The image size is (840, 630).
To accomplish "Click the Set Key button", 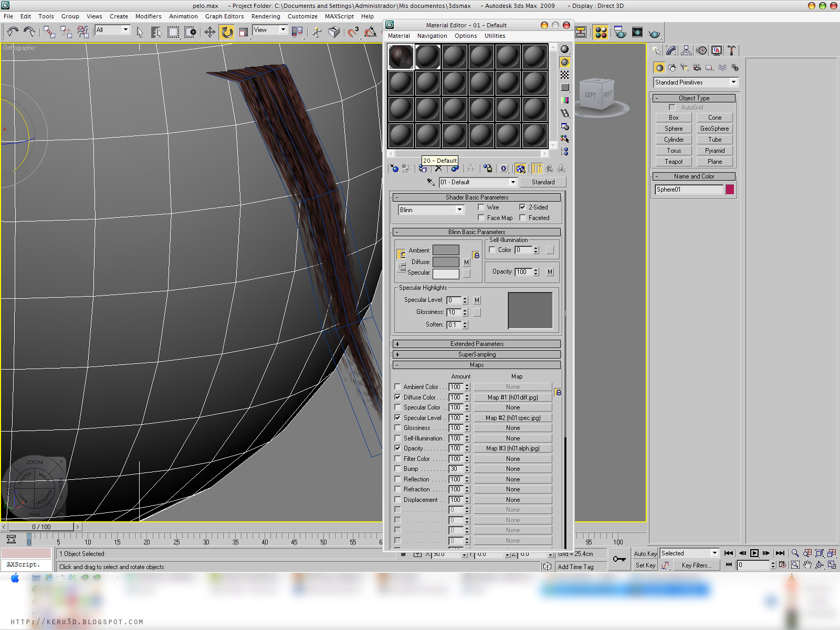I will 645,565.
